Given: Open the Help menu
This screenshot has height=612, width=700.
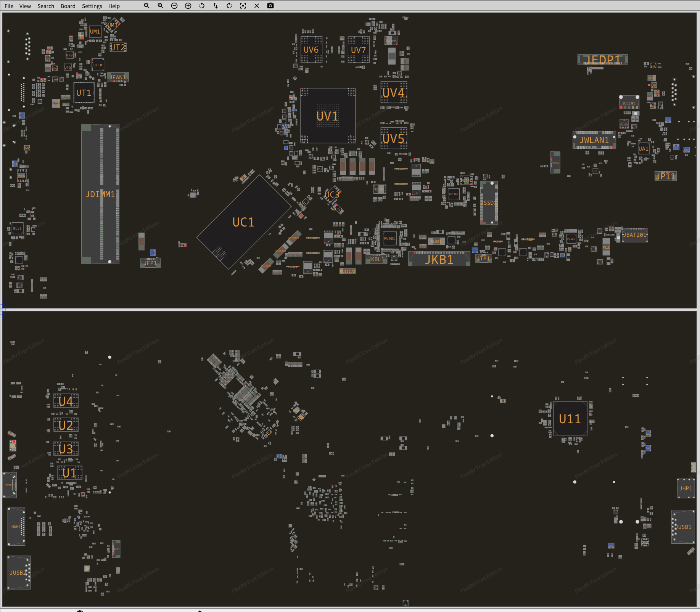Looking at the screenshot, I should [114, 6].
